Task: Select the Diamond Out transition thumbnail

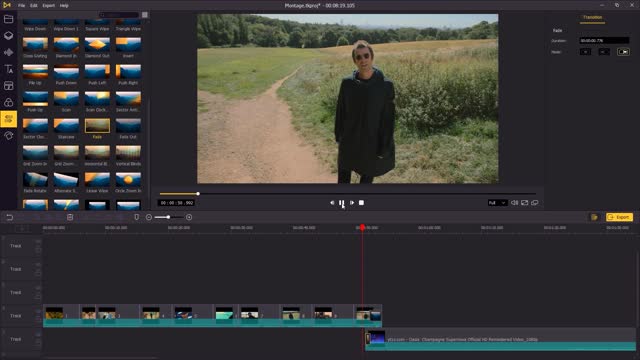Action: click(x=97, y=44)
